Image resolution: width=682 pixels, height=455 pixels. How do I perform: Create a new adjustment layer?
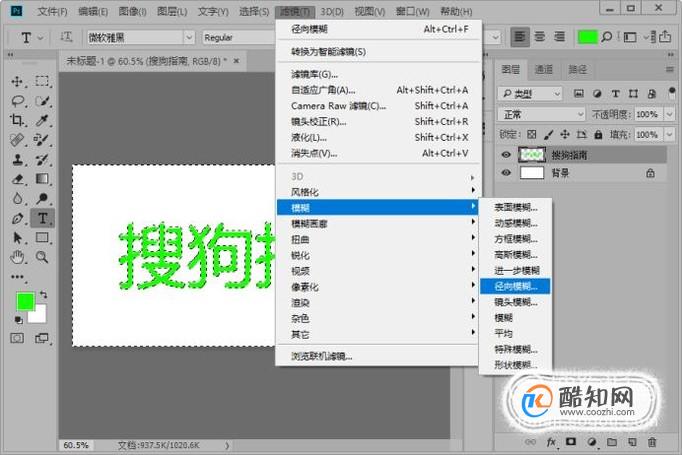592,442
